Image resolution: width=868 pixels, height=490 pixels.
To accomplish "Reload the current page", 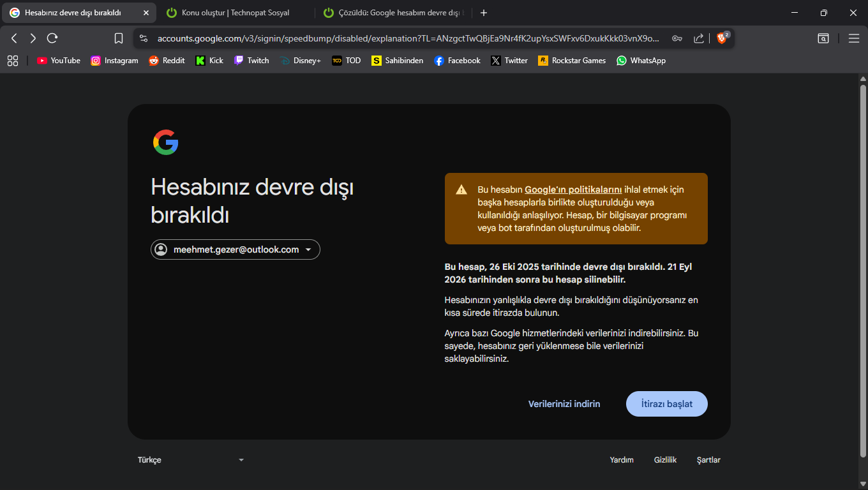I will 52,38.
